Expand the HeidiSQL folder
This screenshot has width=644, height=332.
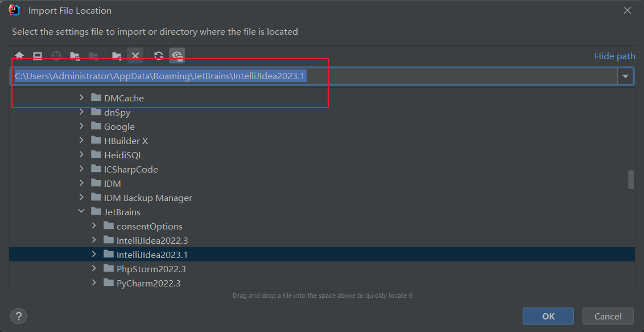pyautogui.click(x=81, y=155)
